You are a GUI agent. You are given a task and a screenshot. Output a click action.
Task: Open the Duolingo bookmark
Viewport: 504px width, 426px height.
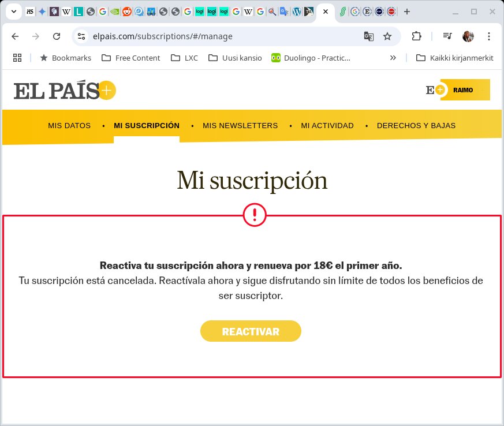(x=311, y=58)
